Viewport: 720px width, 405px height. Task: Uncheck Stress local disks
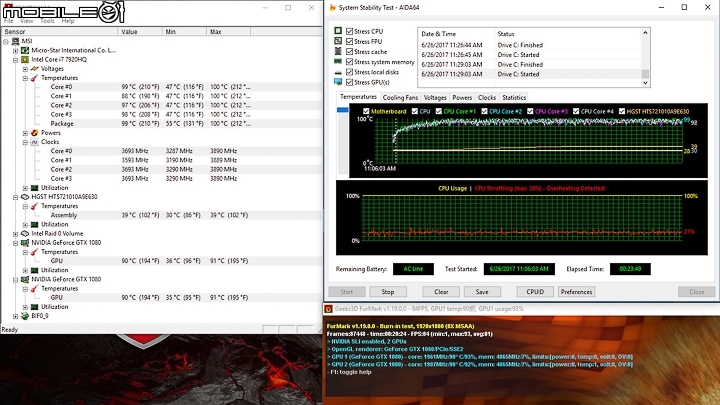[x=349, y=72]
